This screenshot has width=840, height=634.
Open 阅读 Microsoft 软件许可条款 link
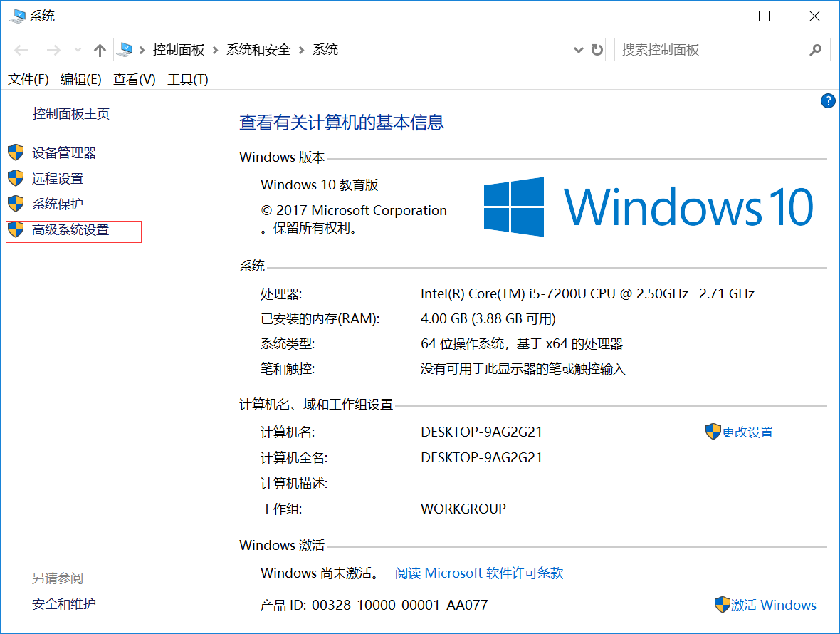point(479,573)
